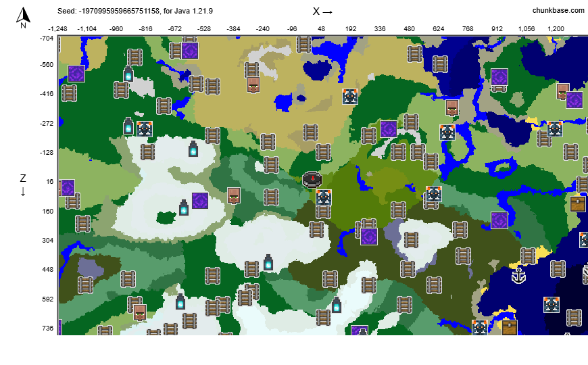Click the buried treasure chest on the right edge
The width and height of the screenshot is (588, 365).
578,203
